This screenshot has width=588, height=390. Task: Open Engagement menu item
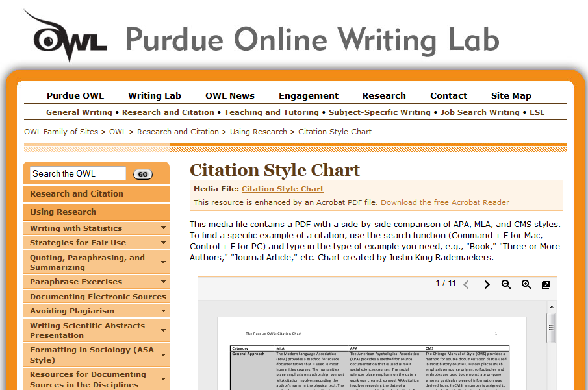[309, 96]
